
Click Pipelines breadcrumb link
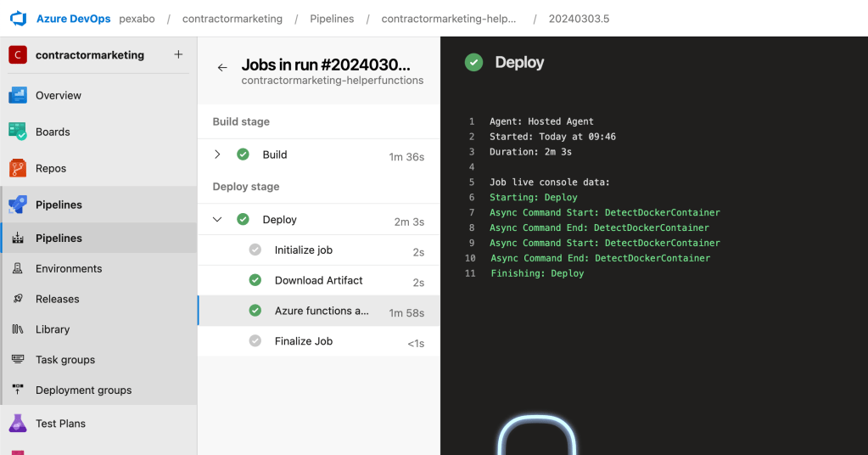[x=332, y=19]
